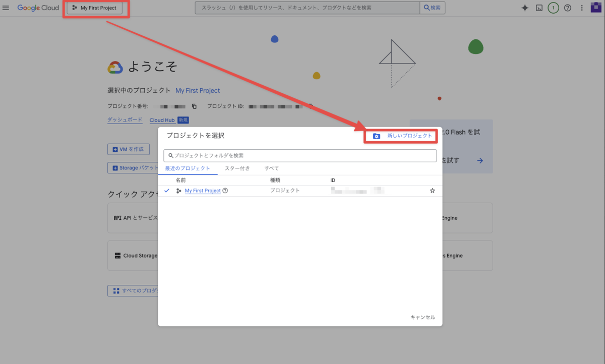The image size is (605, 364).
Task: Click the プロジェクト type cell
Action: (x=285, y=191)
